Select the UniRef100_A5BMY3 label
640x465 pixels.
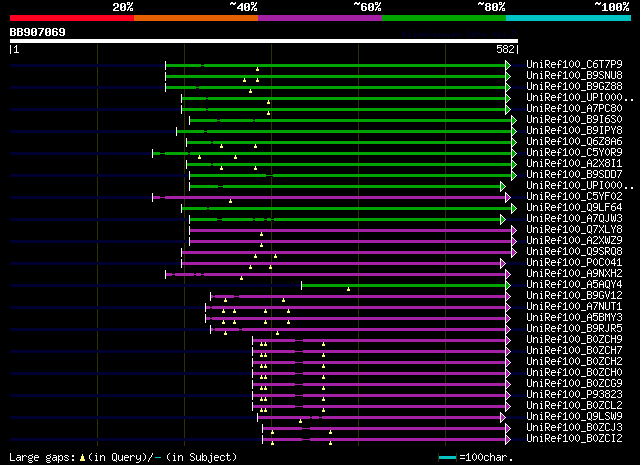click(574, 318)
